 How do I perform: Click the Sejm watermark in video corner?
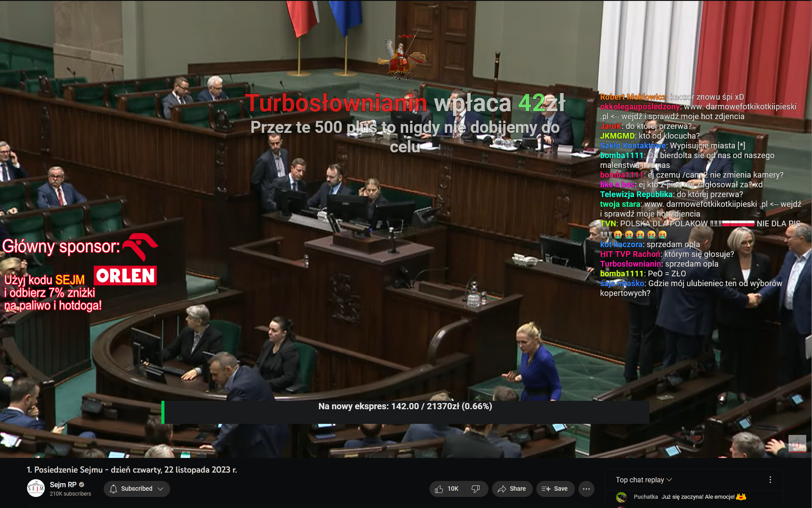point(797,443)
